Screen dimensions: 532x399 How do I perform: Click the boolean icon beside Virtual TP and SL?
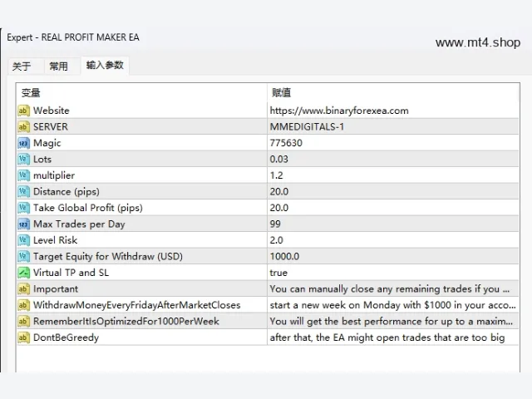point(23,273)
